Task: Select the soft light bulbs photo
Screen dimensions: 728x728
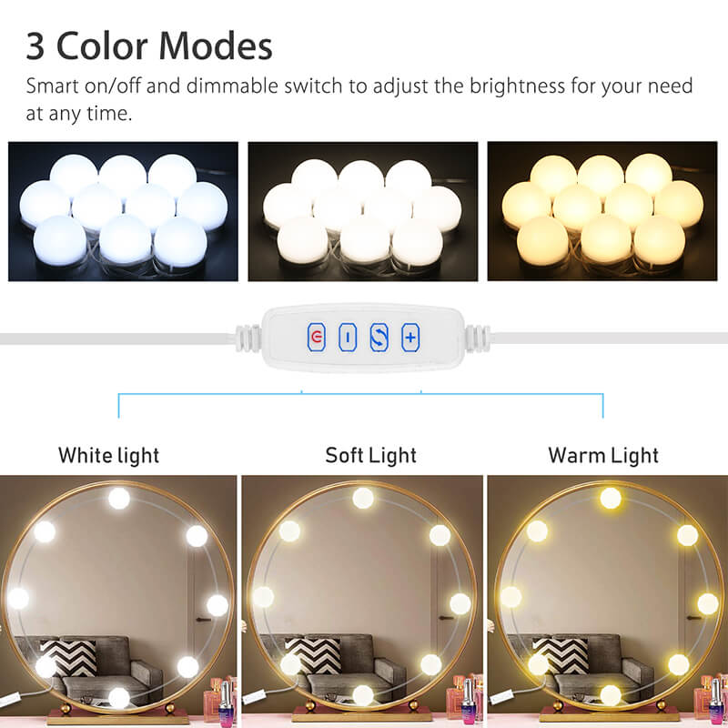Action: 362,211
